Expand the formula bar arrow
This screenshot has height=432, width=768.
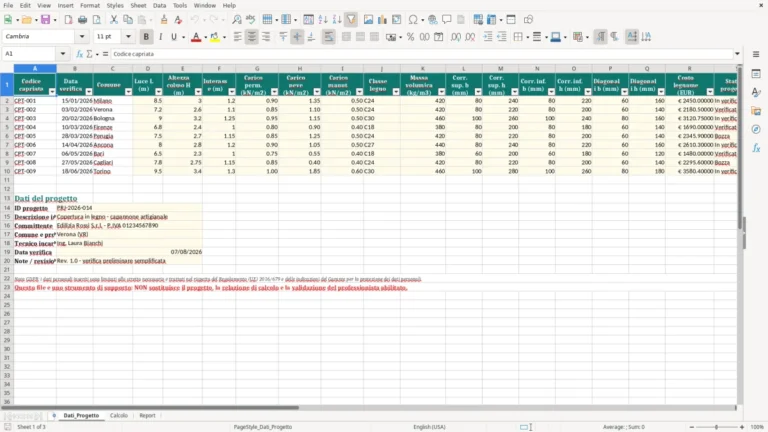737,54
